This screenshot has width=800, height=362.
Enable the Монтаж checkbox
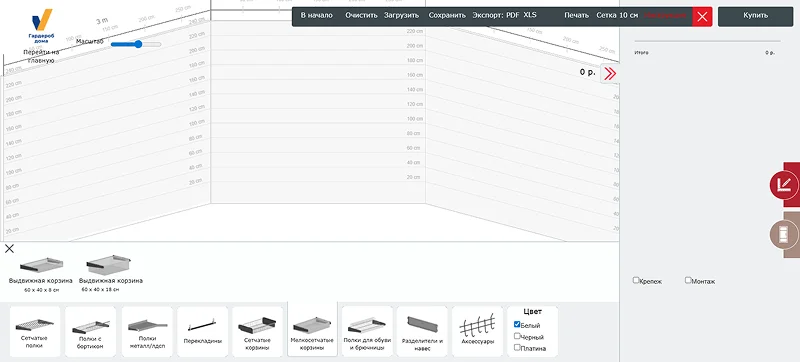pos(688,280)
